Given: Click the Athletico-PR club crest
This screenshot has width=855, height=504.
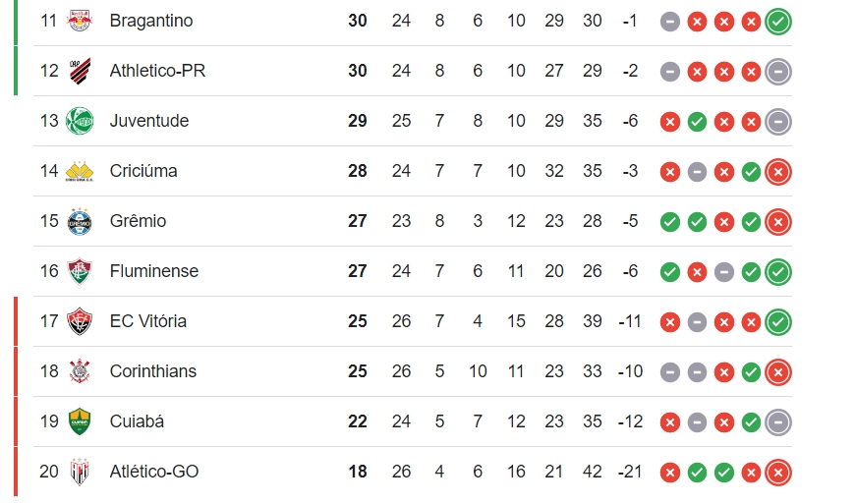Looking at the screenshot, I should (80, 71).
